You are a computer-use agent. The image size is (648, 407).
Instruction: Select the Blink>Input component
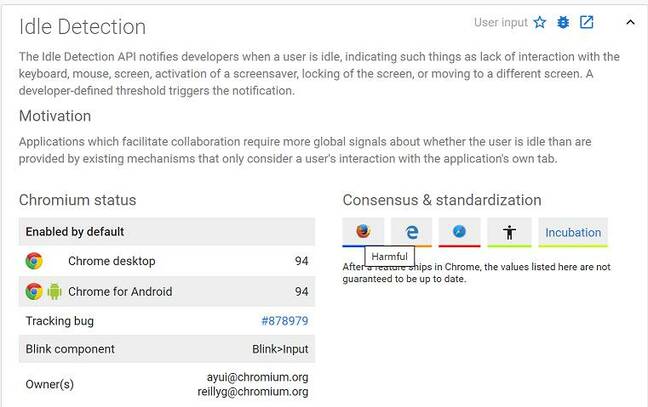tap(280, 349)
